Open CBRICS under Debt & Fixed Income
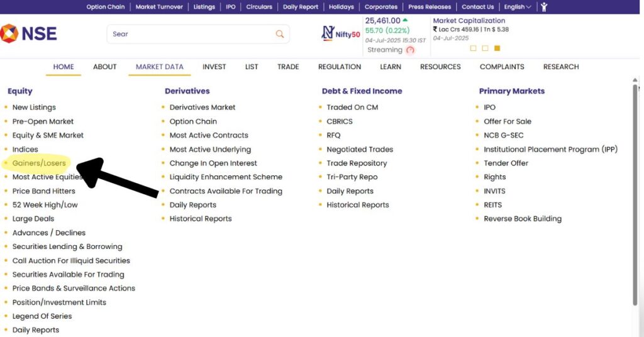Screen dimensions: 644x337 click(x=340, y=121)
